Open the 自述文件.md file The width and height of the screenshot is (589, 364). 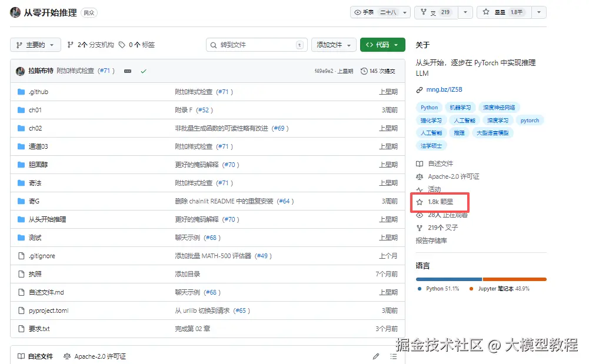pos(46,292)
